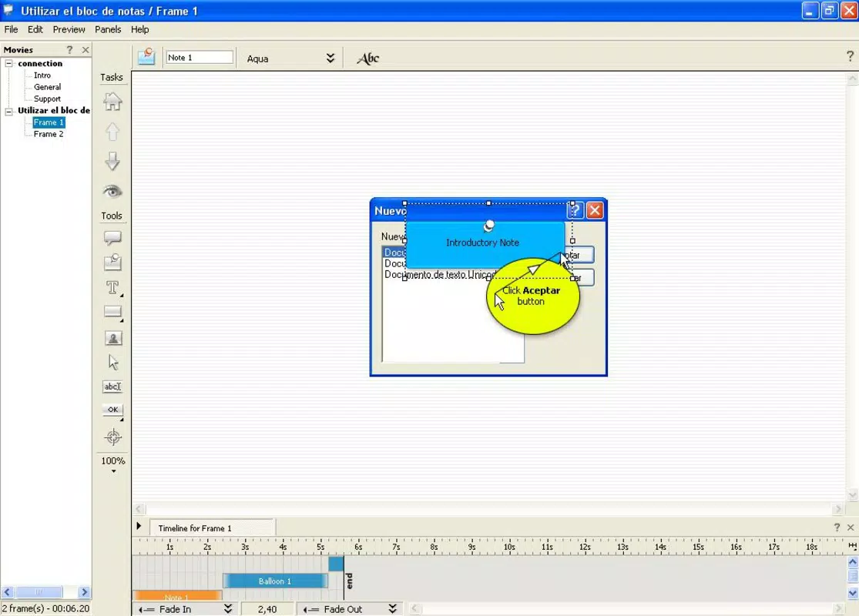859x616 pixels.
Task: Select Intro in the movies tree
Action: [42, 75]
